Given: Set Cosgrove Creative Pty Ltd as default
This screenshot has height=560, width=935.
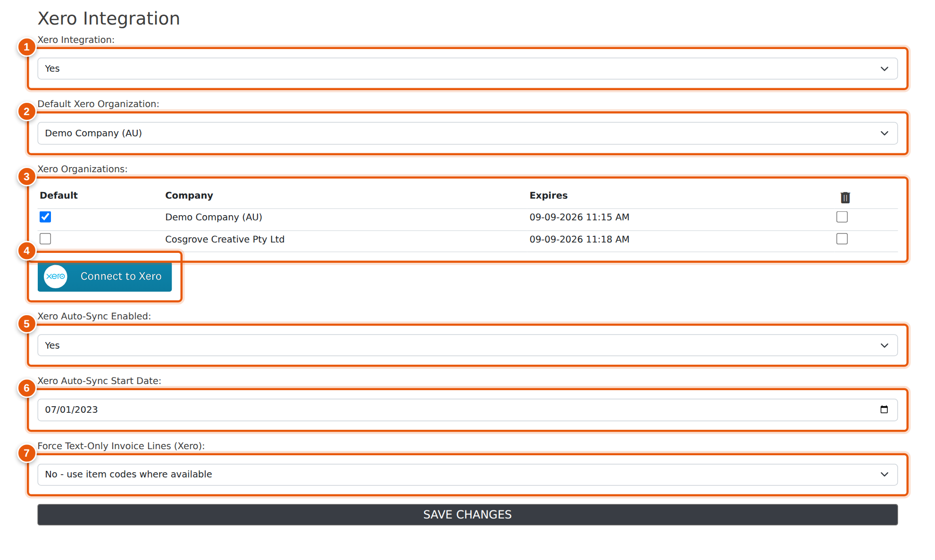Looking at the screenshot, I should coord(45,239).
